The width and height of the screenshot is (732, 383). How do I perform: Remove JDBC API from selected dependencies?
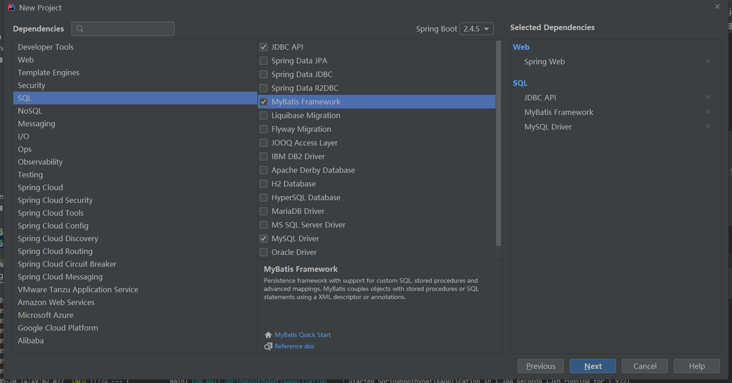click(708, 97)
